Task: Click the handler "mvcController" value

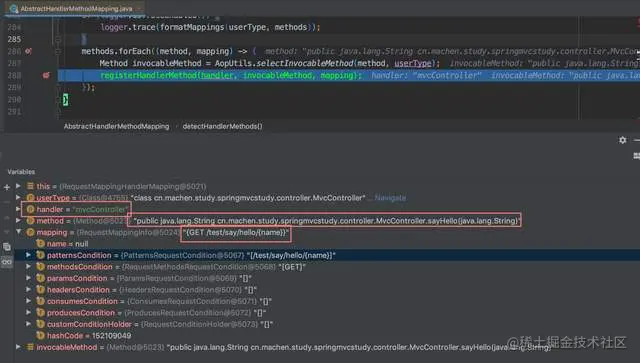Action: 101,209
